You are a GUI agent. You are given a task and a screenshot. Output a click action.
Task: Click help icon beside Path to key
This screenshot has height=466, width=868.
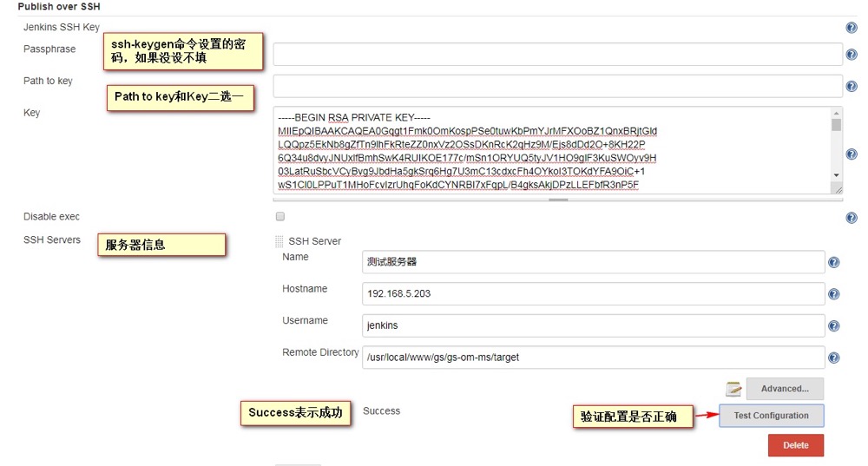tap(852, 86)
